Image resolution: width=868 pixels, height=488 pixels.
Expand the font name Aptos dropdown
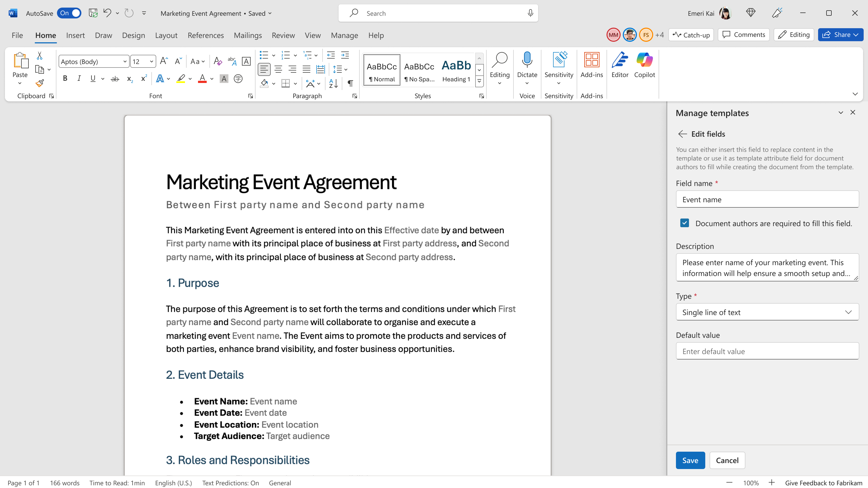click(125, 62)
